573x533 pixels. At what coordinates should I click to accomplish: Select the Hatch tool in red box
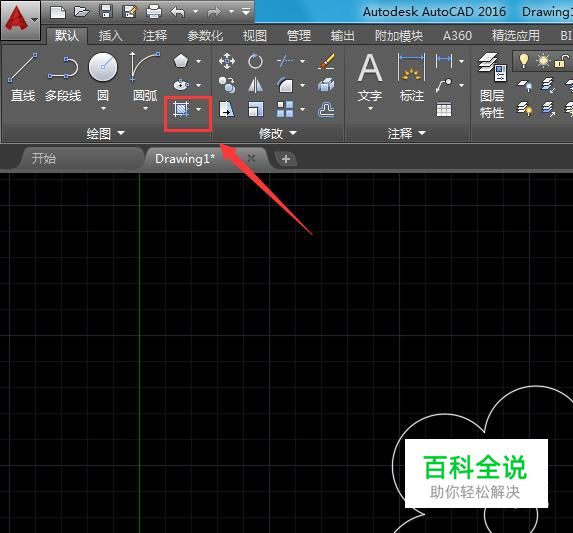click(181, 109)
